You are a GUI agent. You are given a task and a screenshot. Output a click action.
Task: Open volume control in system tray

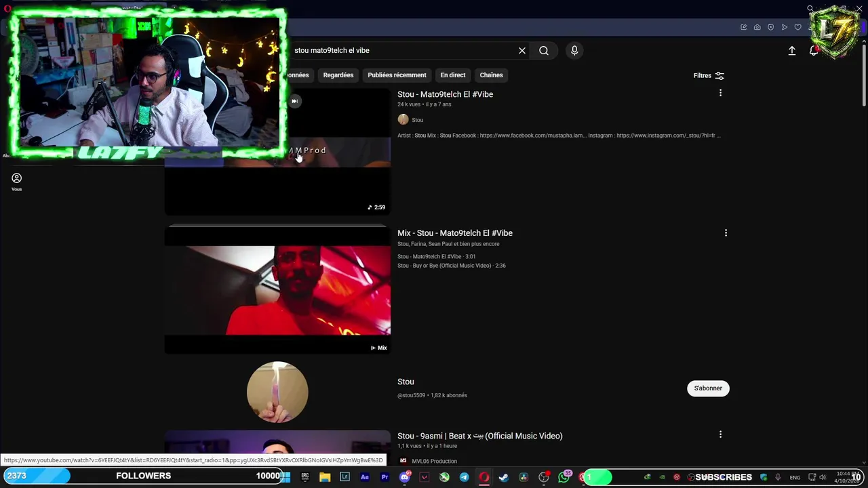pyautogui.click(x=823, y=477)
